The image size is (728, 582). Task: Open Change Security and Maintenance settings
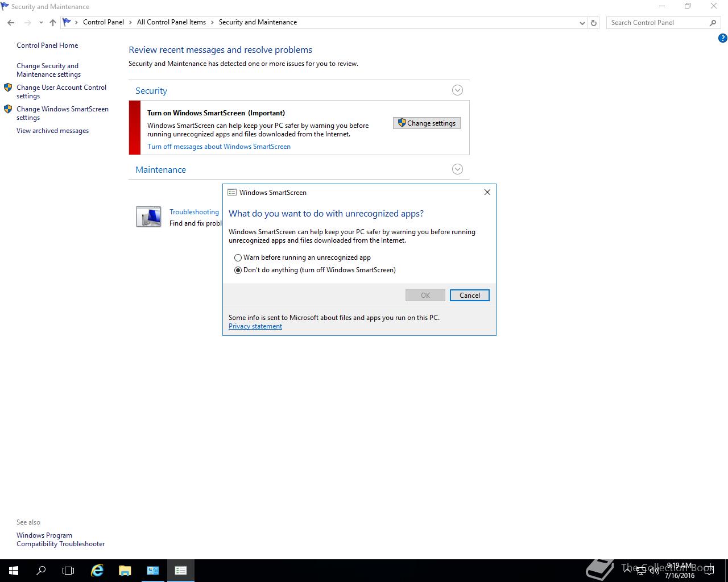click(48, 70)
